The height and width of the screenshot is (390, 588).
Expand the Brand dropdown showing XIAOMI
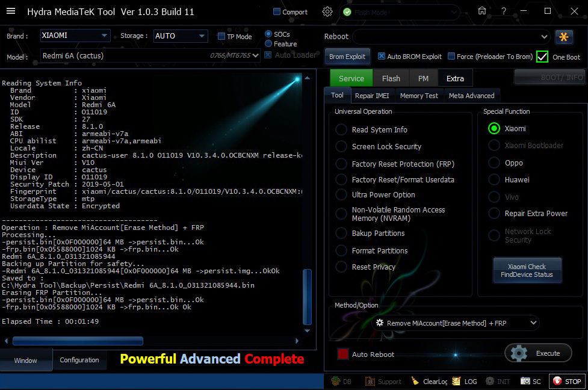pos(75,36)
